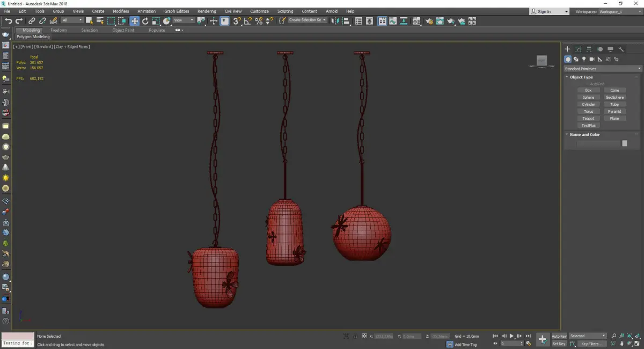This screenshot has height=349, width=644.
Task: Click the Select and Link chain icon
Action: (32, 21)
